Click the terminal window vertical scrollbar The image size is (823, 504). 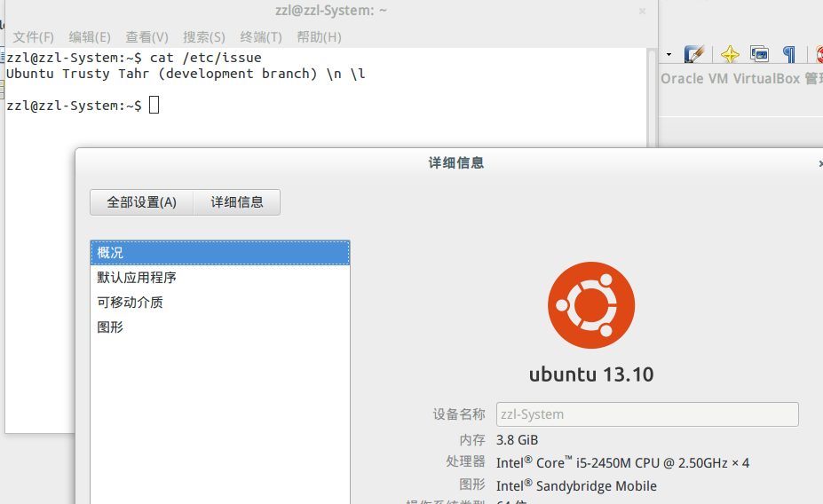click(652, 98)
